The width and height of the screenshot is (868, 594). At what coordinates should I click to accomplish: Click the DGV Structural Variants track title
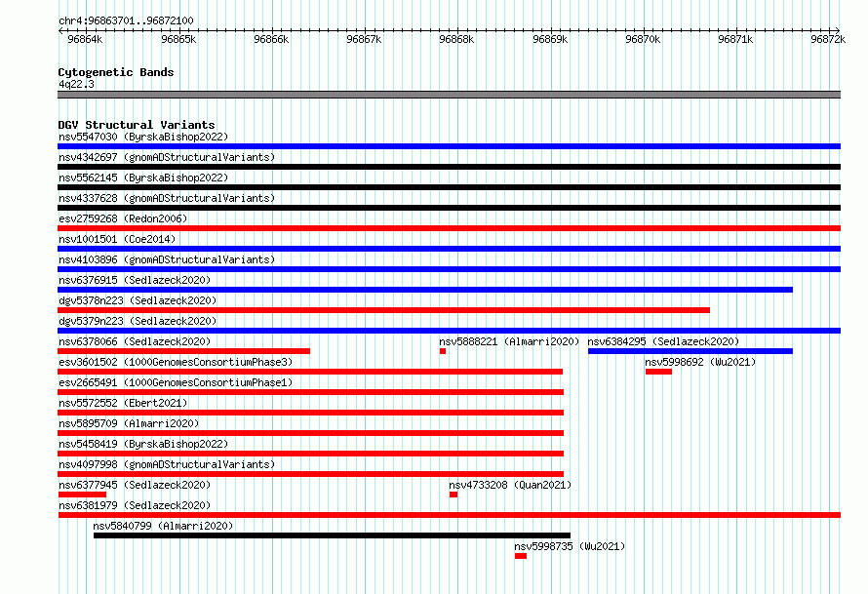coord(137,125)
